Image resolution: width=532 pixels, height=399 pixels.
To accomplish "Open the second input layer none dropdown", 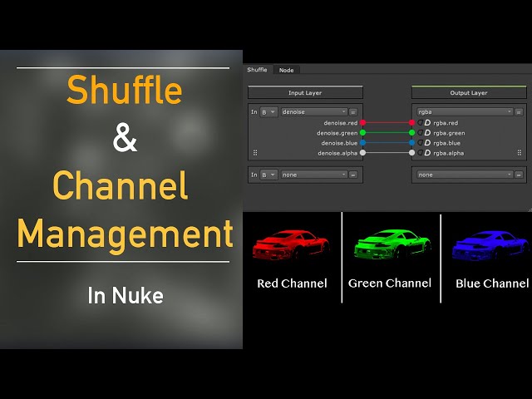I will (314, 175).
